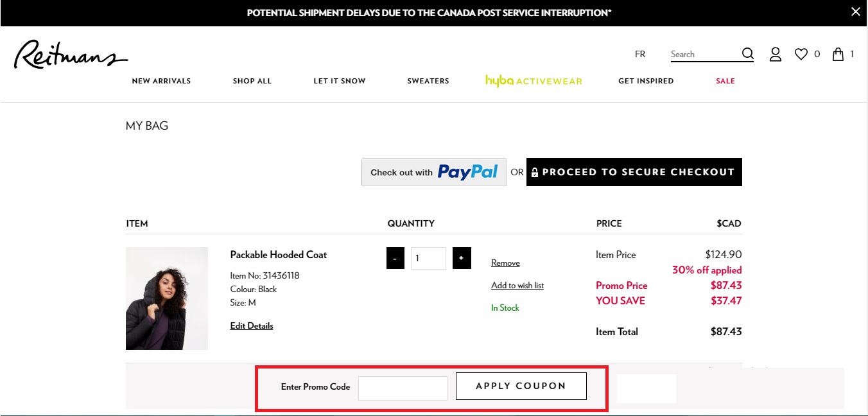Open the Hyba Activewear menu
868x416 pixels.
pos(534,81)
